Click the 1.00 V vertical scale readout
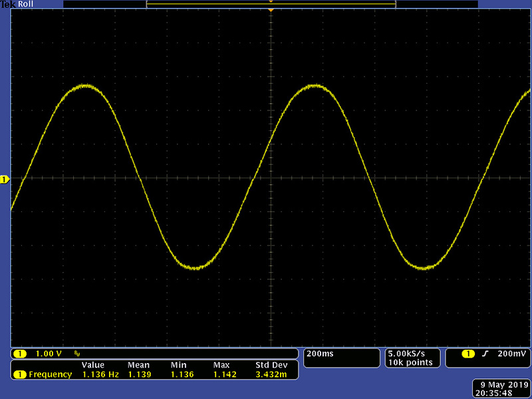Viewport: 532px width, 399px height. point(49,353)
